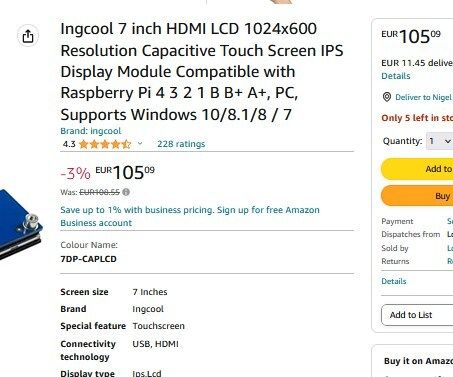Click the 7DP-CAPLCD colour name option
This screenshot has width=453, height=377.
[88, 259]
